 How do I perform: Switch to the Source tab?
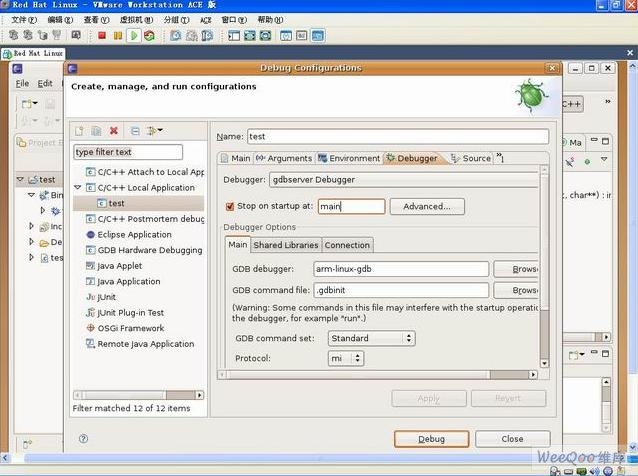click(471, 158)
